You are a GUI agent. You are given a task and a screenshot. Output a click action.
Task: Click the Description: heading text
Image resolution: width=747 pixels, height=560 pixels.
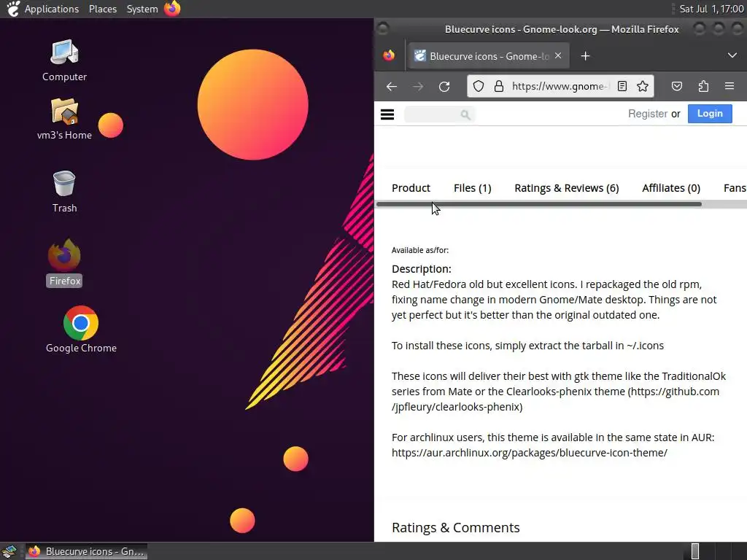pyautogui.click(x=421, y=269)
